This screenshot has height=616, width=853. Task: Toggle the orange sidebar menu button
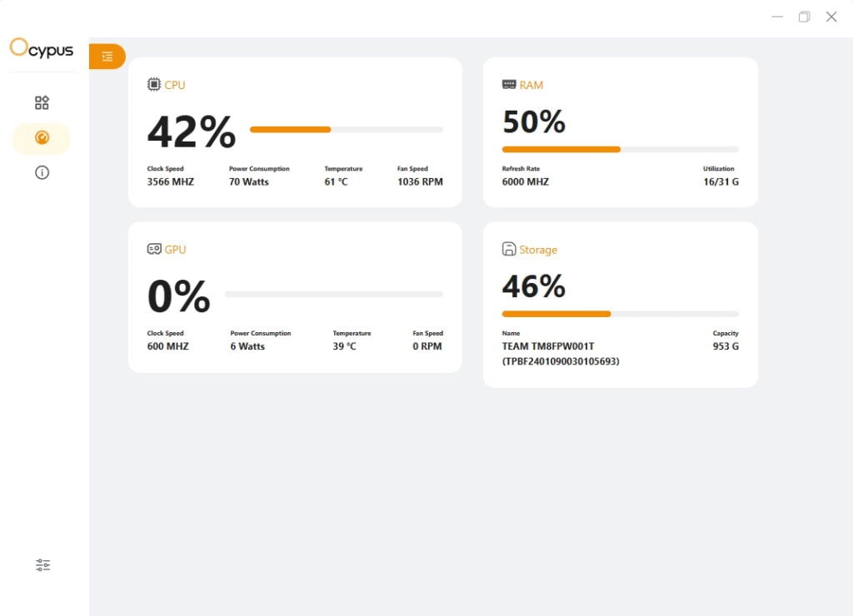coord(107,57)
